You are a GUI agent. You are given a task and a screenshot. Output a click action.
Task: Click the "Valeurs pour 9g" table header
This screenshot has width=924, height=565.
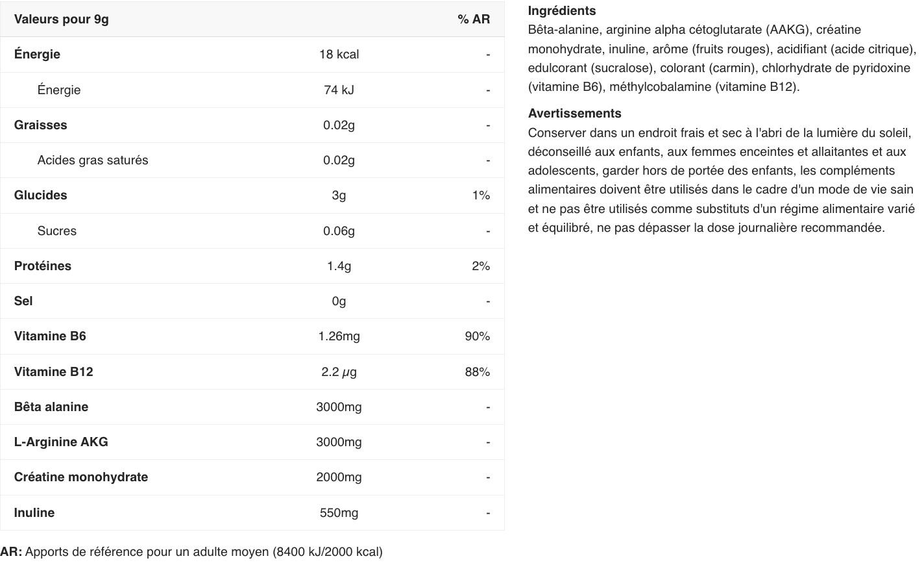pyautogui.click(x=62, y=19)
